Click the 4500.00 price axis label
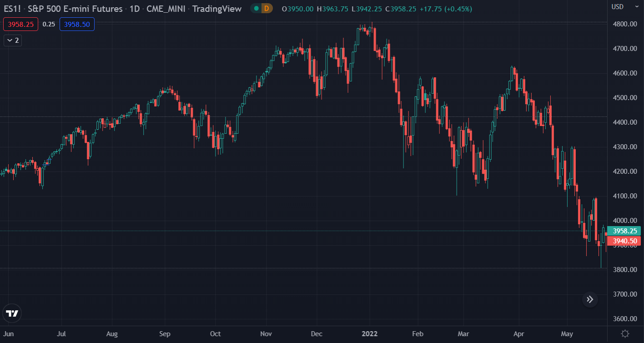Viewport: 644px width, 343px height. 624,97
